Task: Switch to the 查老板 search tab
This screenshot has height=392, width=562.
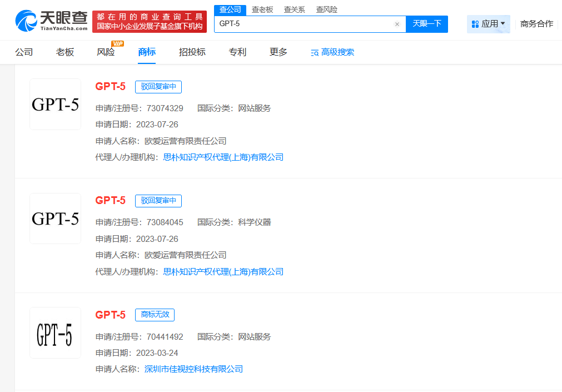Action: [x=262, y=9]
